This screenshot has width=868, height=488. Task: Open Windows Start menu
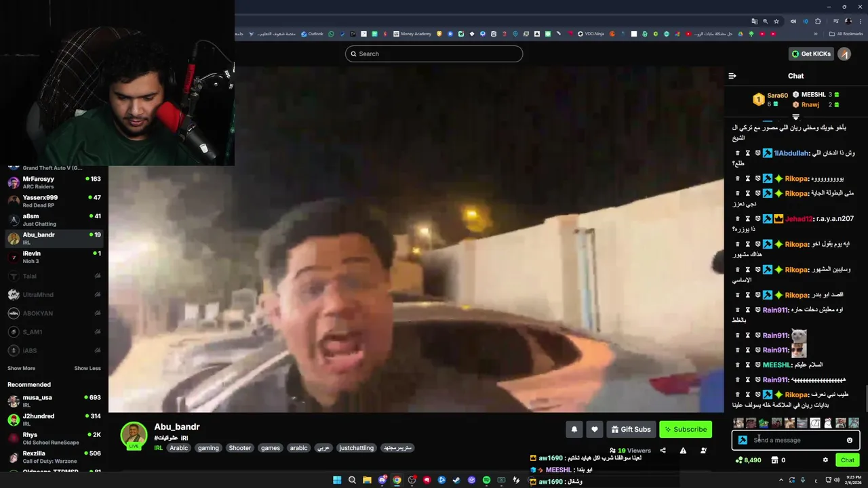click(337, 480)
